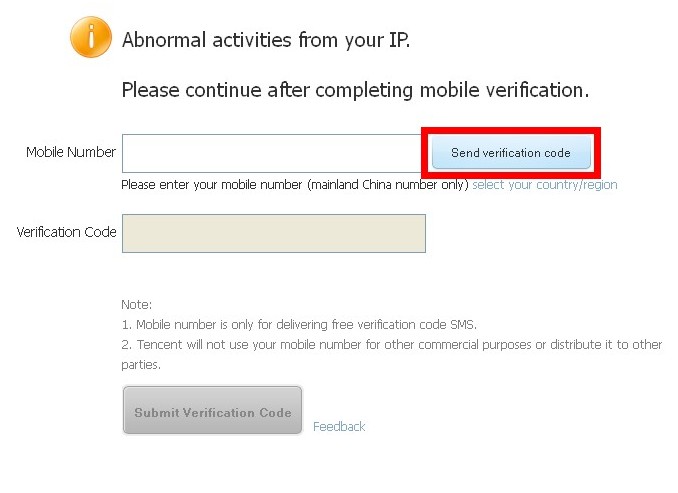Viewport: 678px width, 493px height.
Task: Select the other commercial purposes note line
Action: coord(391,345)
